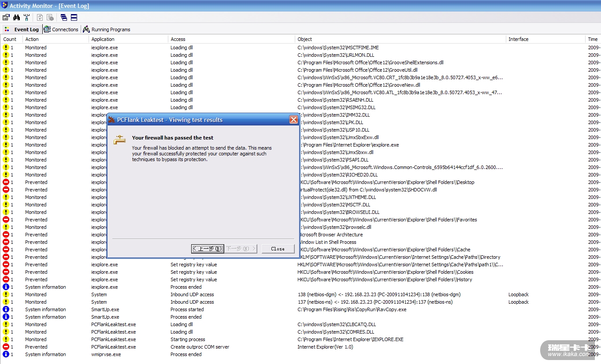601x364 pixels.
Task: Click the network connector toolbar icon
Action: pyautogui.click(x=27, y=18)
